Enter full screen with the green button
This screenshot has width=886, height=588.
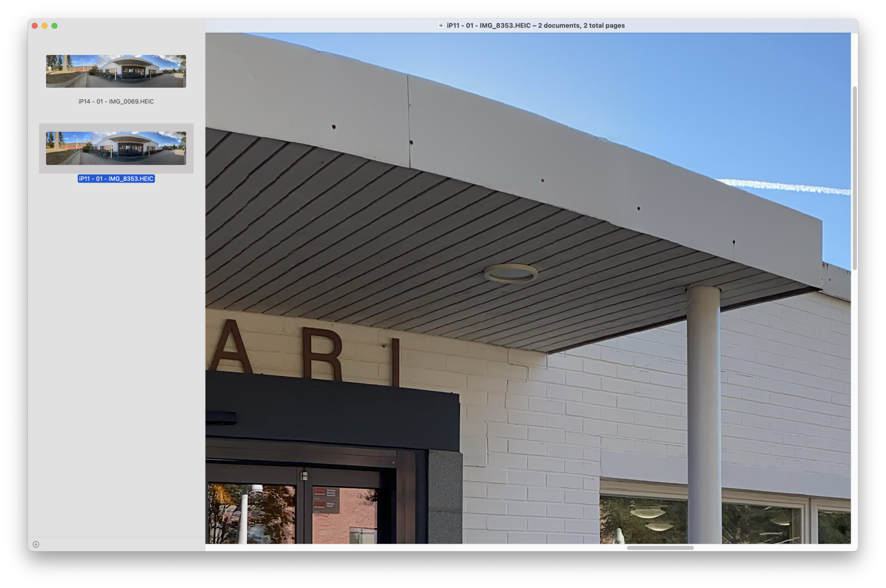(x=54, y=26)
